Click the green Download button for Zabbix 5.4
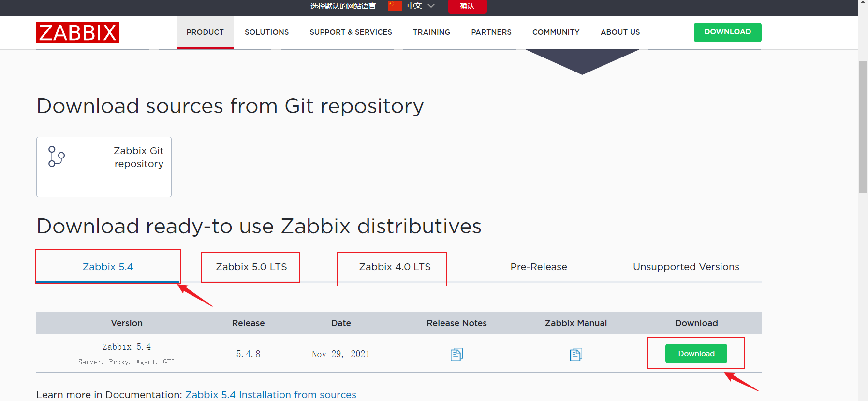This screenshot has width=868, height=401. [696, 354]
